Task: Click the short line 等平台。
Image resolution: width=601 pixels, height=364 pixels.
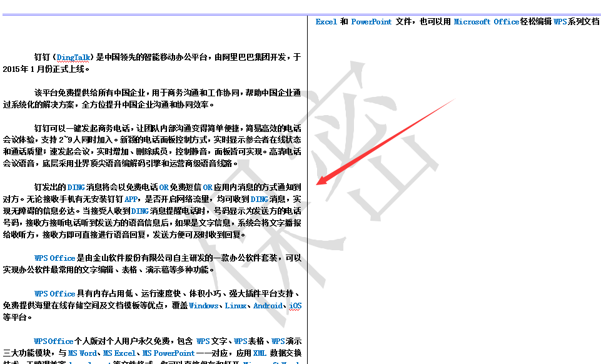Action: 18,318
